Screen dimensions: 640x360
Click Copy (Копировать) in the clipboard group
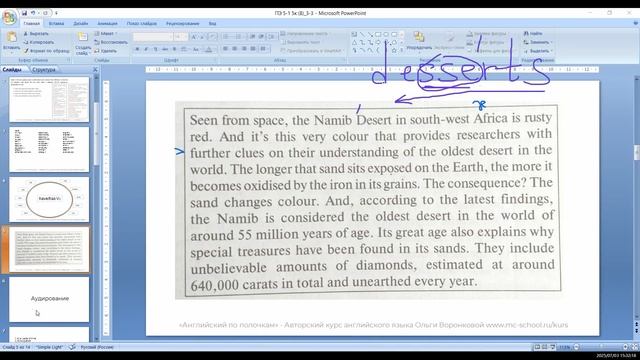click(x=39, y=42)
